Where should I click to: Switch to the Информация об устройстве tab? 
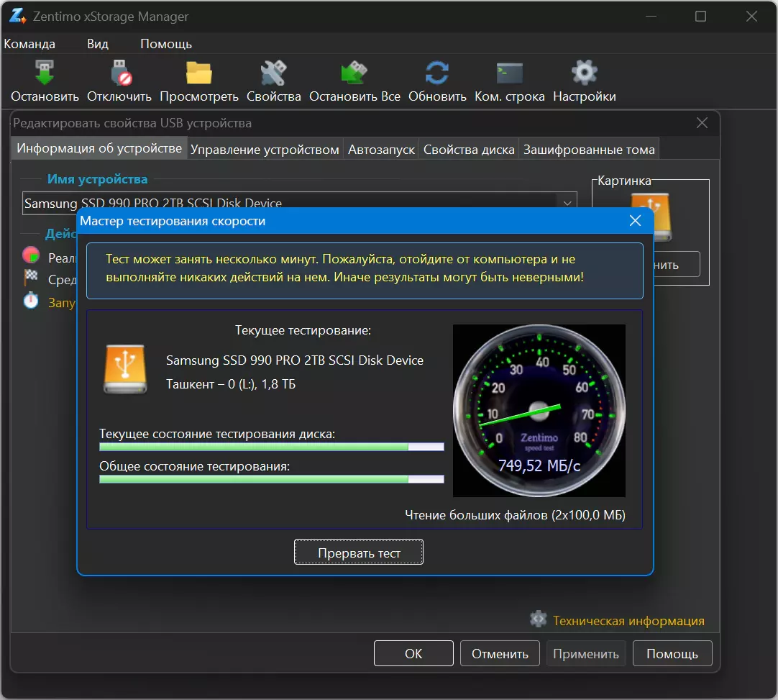coord(99,148)
